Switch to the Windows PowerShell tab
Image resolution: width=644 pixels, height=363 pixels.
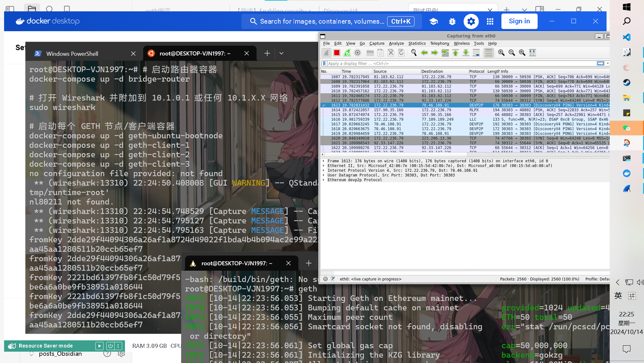(x=72, y=54)
